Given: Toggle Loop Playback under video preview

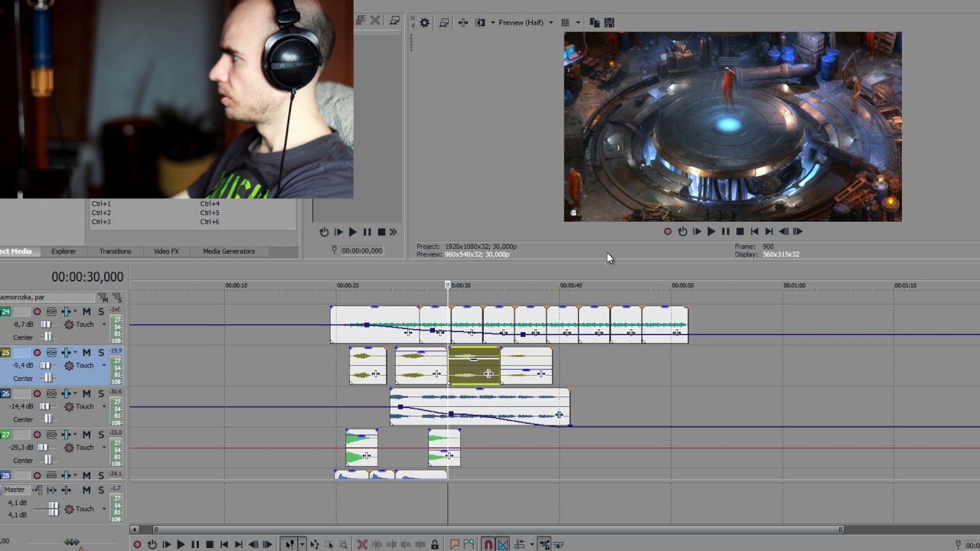Looking at the screenshot, I should point(682,231).
